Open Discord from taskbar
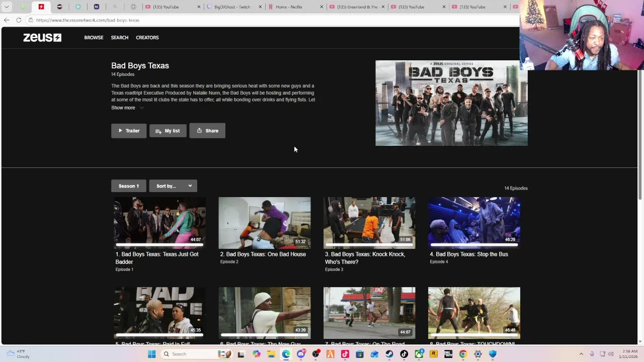This screenshot has width=644, height=362. tap(301, 354)
